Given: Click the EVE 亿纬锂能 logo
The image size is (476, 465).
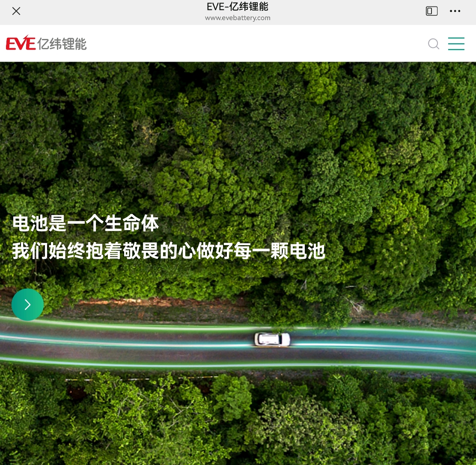Looking at the screenshot, I should [x=46, y=43].
